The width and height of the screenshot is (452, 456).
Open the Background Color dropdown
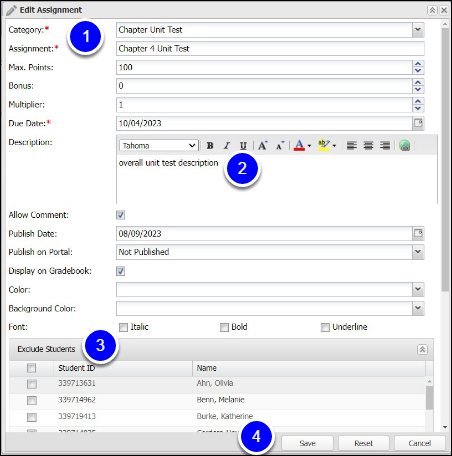coord(418,308)
